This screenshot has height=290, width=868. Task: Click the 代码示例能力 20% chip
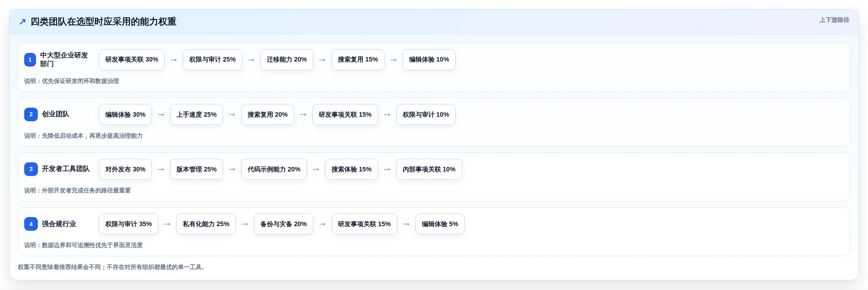point(274,169)
